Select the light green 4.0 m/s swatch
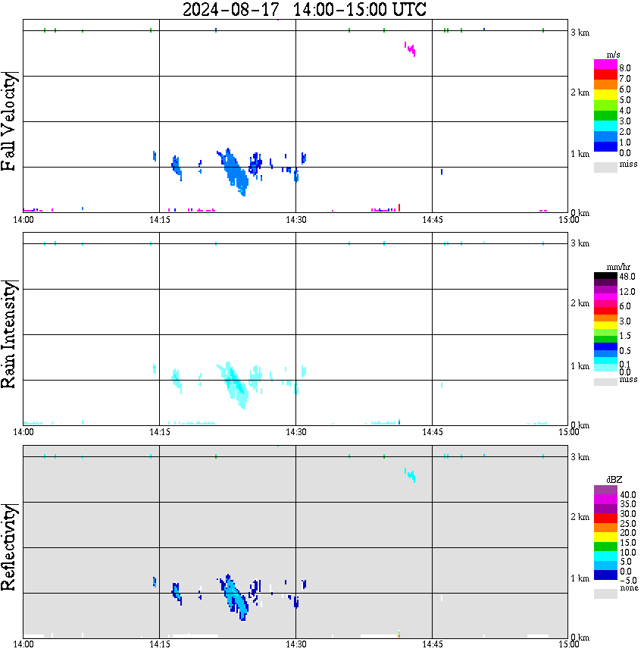Viewport: 644px width, 658px height. tap(605, 105)
